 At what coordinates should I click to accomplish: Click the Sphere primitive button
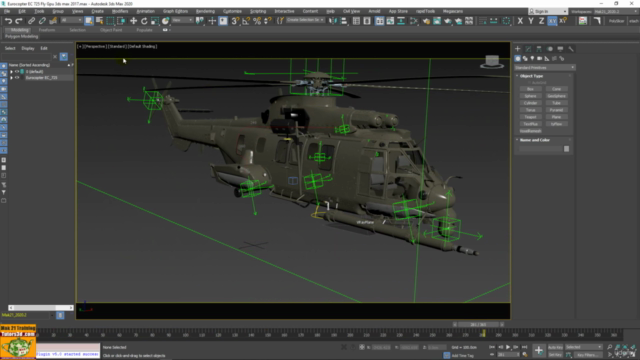tap(530, 96)
